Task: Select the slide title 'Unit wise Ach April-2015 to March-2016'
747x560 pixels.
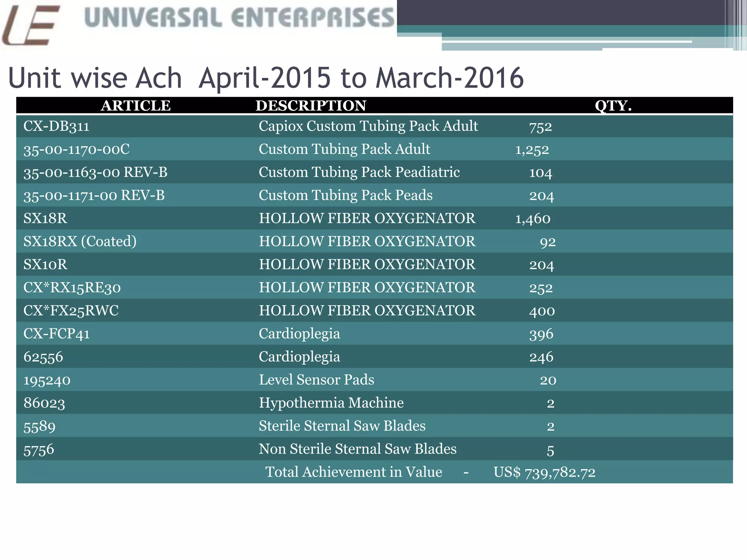Action: point(266,78)
